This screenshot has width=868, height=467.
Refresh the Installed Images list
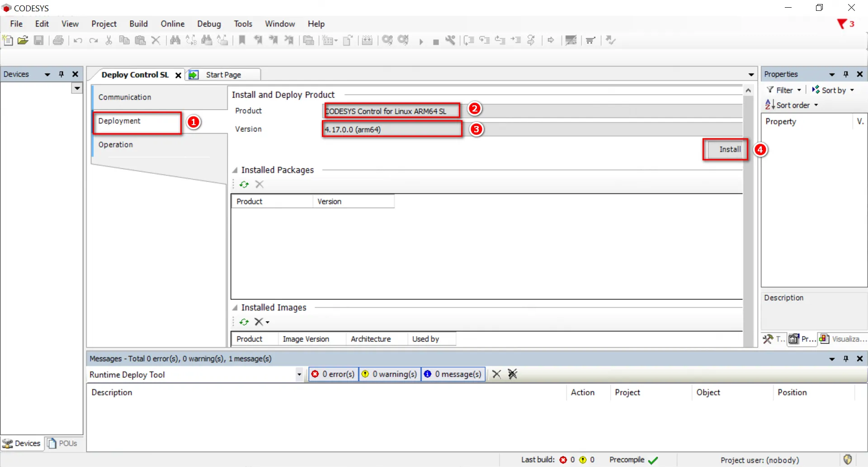pos(244,322)
